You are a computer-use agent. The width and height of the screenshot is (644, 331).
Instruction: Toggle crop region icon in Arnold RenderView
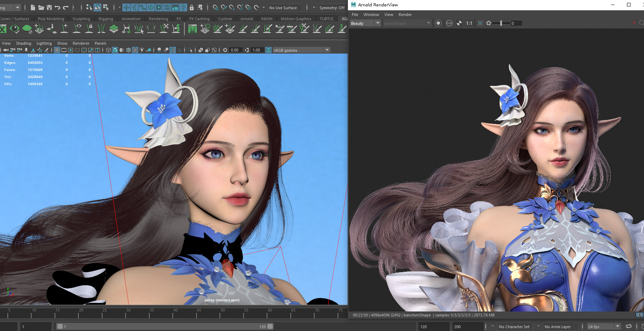[480, 23]
